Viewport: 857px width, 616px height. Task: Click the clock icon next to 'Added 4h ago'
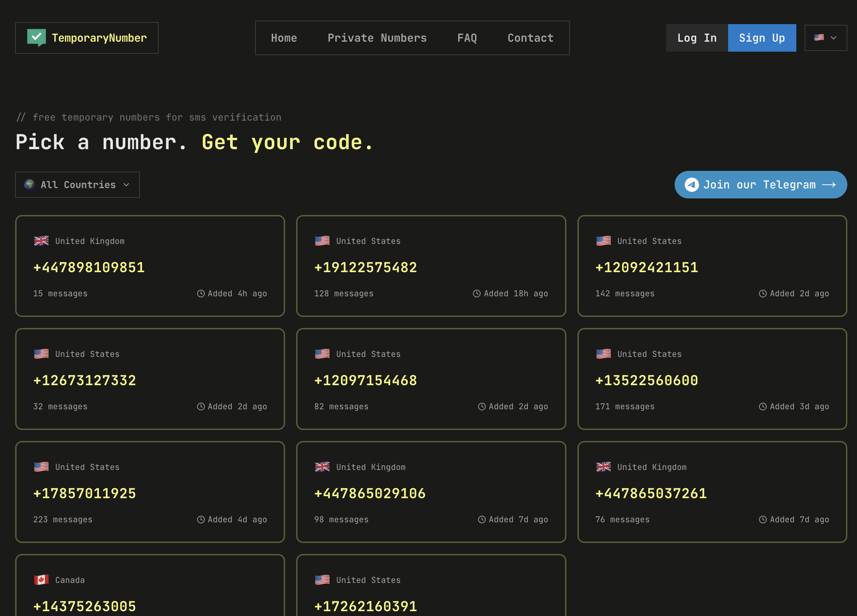click(201, 294)
